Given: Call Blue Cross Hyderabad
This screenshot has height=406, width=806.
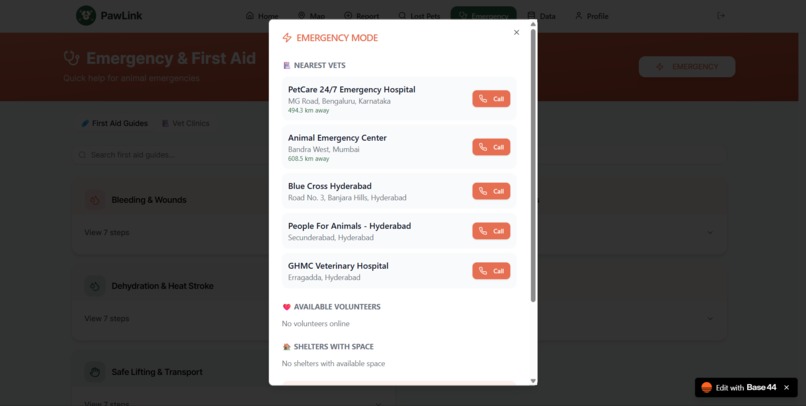Looking at the screenshot, I should pyautogui.click(x=491, y=191).
